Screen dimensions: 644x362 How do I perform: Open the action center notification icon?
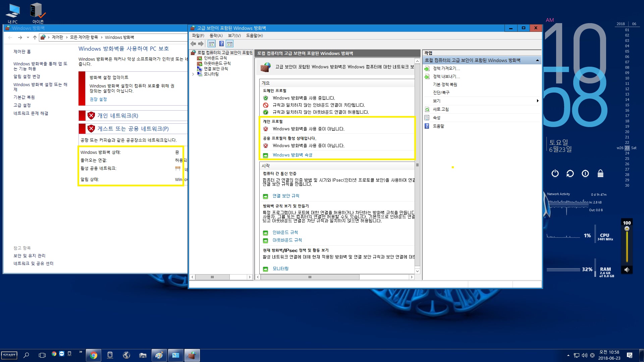point(630,355)
